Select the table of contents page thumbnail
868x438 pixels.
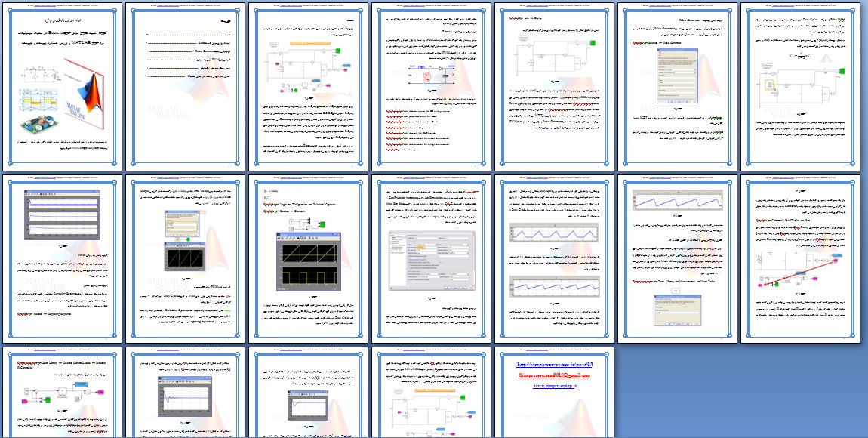186,85
